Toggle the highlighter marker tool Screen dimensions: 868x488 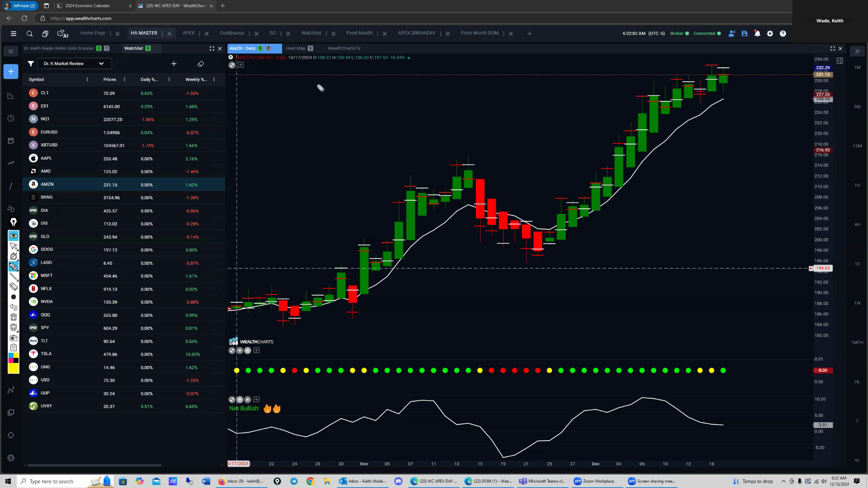[14, 266]
